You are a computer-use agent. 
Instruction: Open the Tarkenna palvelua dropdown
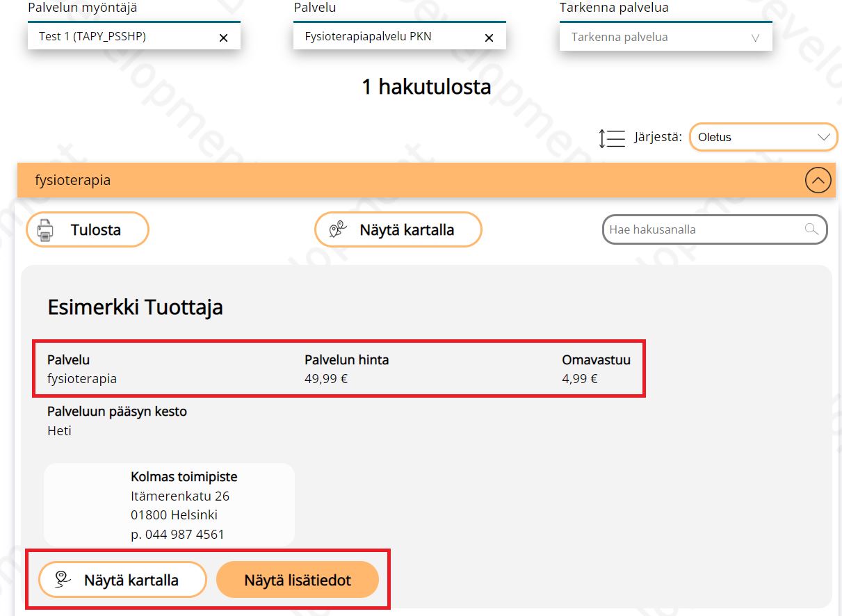coord(665,38)
